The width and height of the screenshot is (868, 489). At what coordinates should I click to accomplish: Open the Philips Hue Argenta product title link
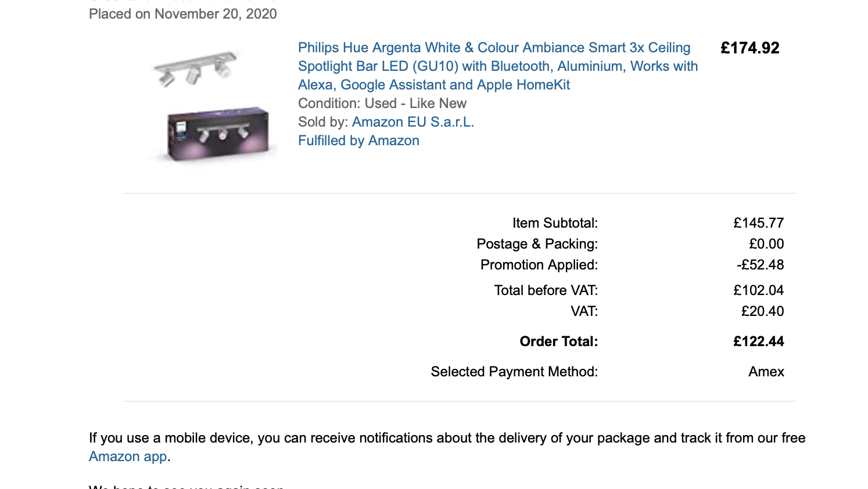(x=498, y=66)
